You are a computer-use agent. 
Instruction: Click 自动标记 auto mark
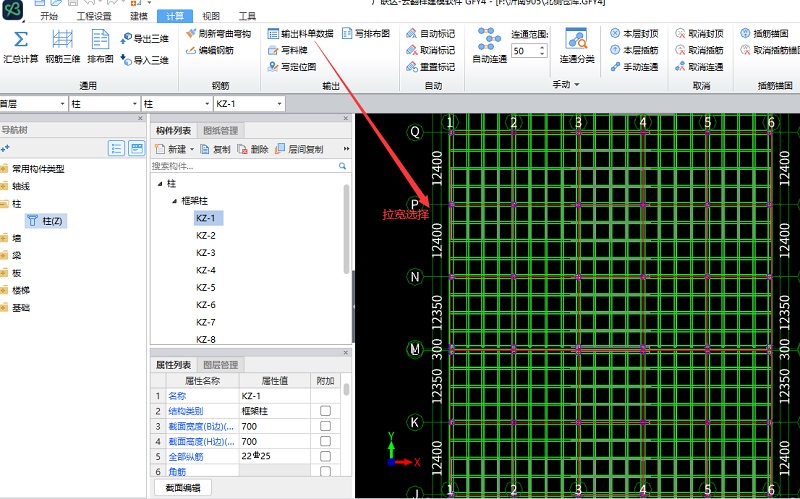430,34
